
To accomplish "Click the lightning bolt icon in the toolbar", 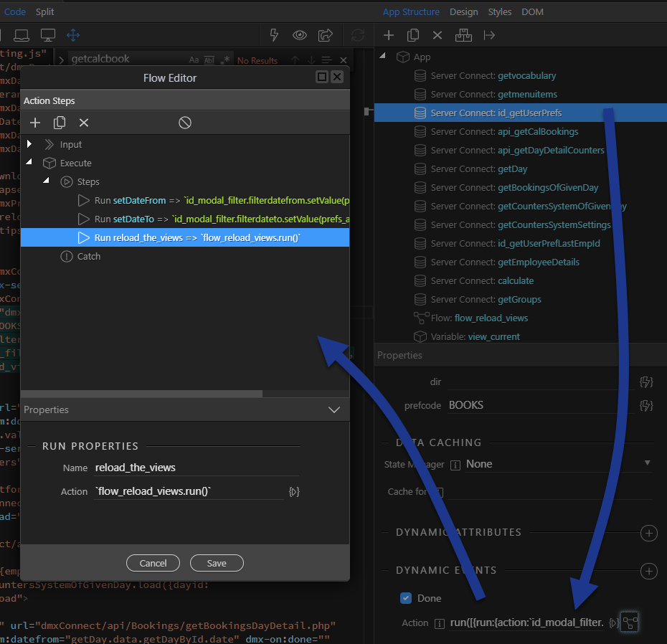I will point(273,35).
